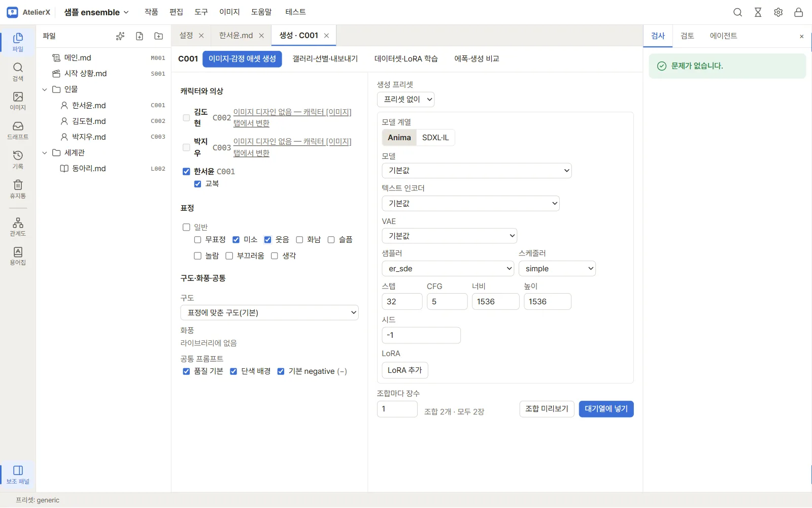
Task: Click the 조합 미리보기 button
Action: click(x=547, y=409)
